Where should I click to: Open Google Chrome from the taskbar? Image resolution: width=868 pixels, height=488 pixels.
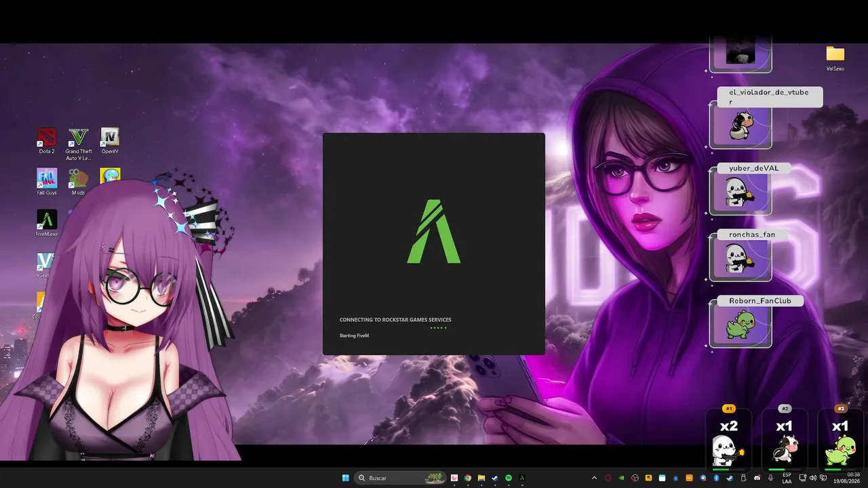point(468,478)
